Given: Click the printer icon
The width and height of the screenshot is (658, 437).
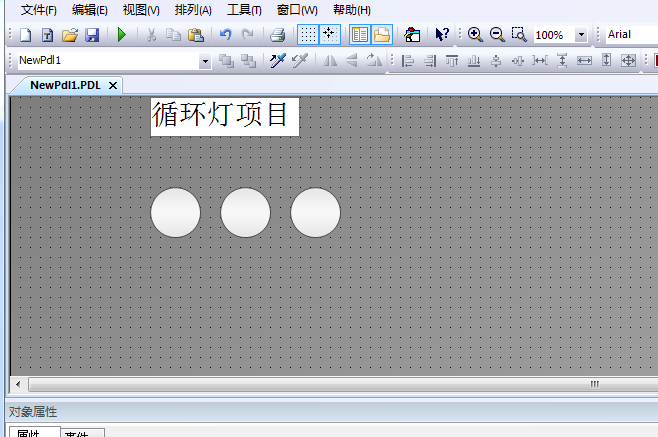Looking at the screenshot, I should [x=278, y=35].
